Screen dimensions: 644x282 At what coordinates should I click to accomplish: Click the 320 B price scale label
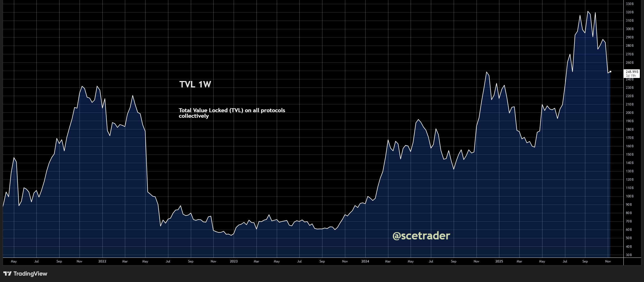[x=630, y=12]
